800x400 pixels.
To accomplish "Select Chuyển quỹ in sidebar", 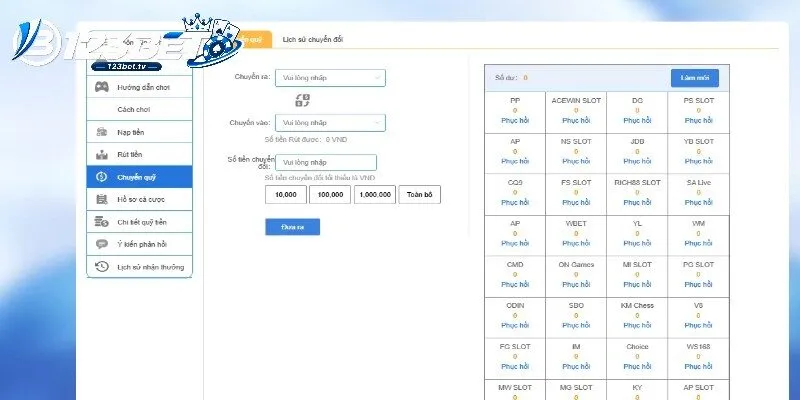I will coord(139,177).
